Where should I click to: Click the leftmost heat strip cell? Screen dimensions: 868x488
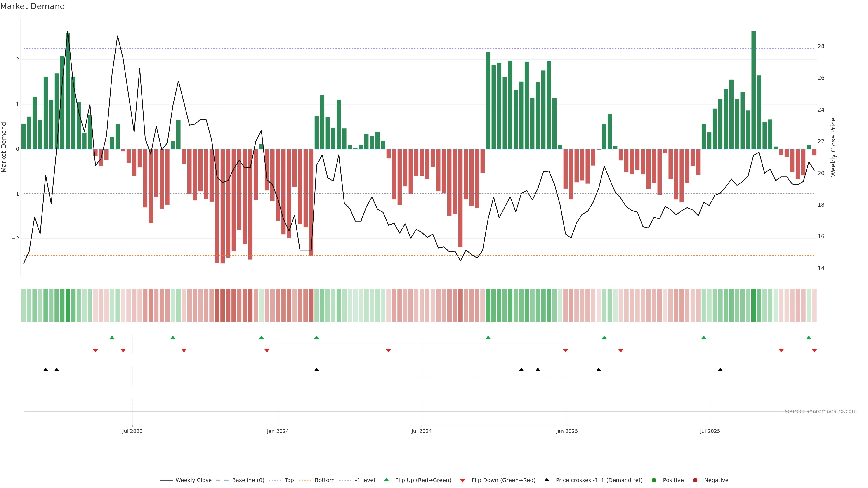[x=24, y=305]
